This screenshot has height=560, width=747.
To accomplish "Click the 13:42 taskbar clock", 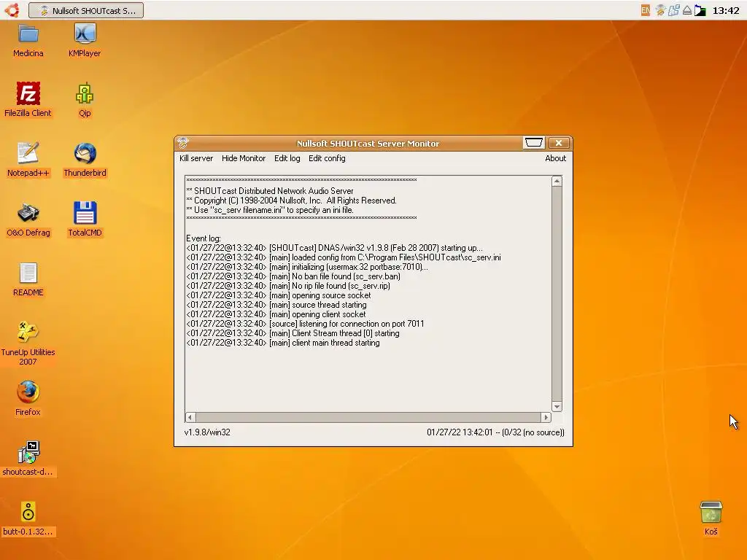I will click(x=726, y=10).
